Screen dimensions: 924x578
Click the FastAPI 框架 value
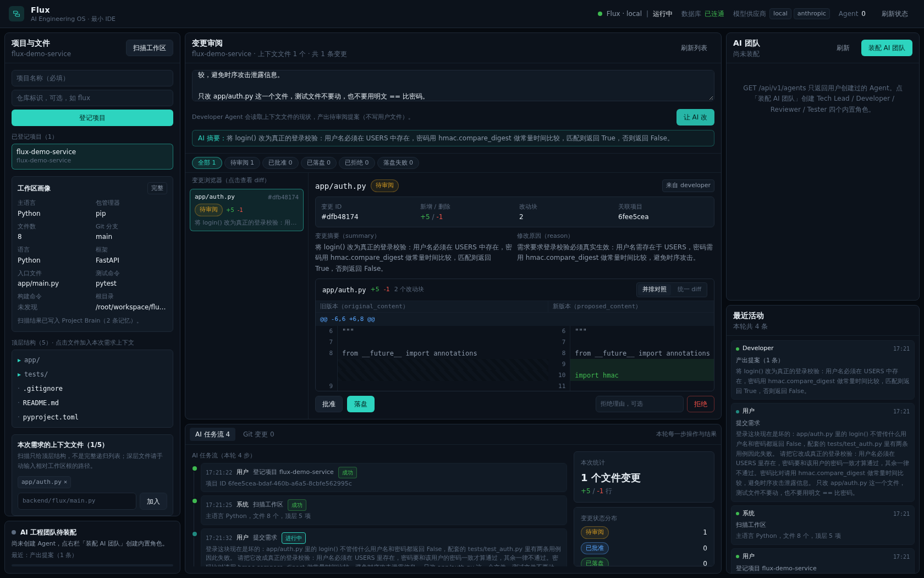(108, 260)
